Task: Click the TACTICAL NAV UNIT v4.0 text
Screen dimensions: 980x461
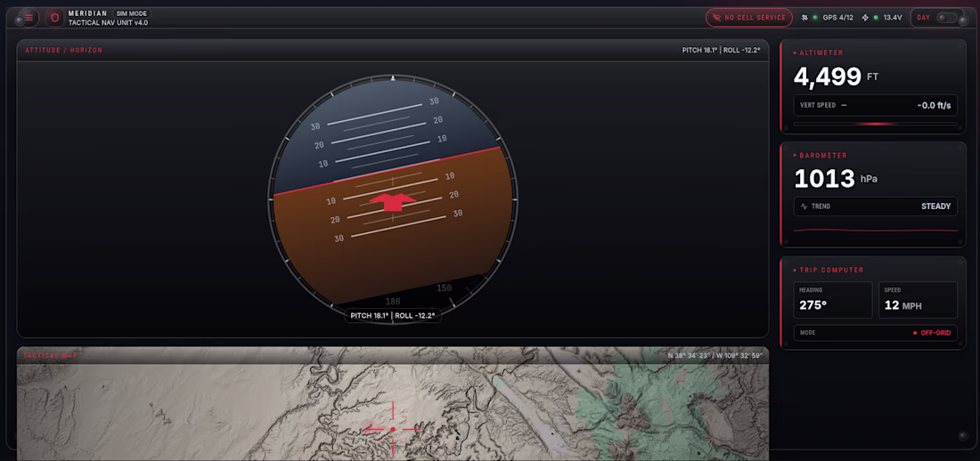Action: (x=108, y=22)
